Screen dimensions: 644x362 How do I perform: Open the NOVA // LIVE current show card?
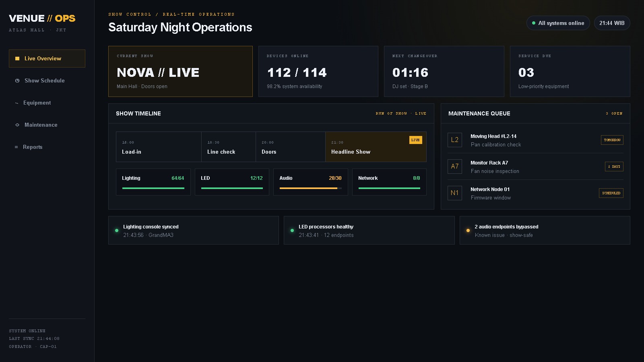(x=180, y=71)
